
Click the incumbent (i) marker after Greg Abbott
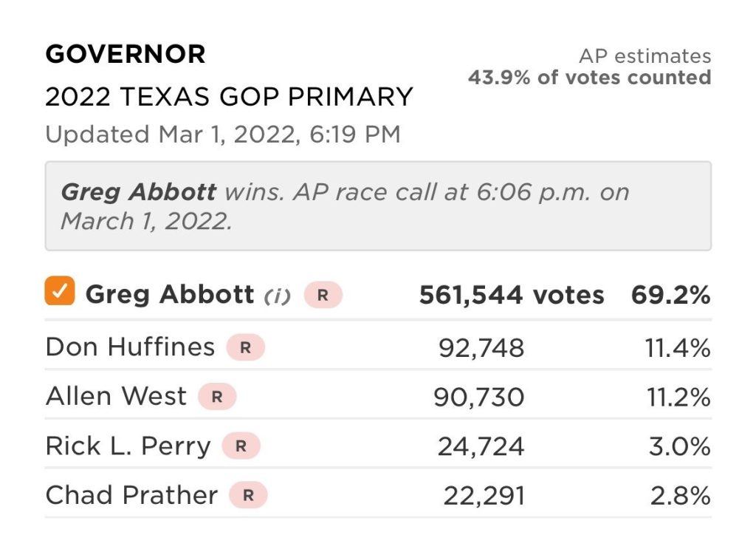[x=278, y=296]
